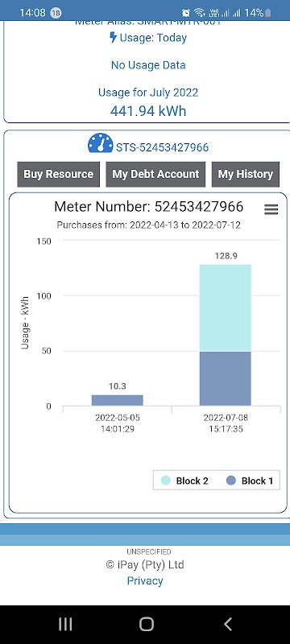The image size is (290, 644).
Task: Toggle Block 2 series in chart legend
Action: coord(184,481)
